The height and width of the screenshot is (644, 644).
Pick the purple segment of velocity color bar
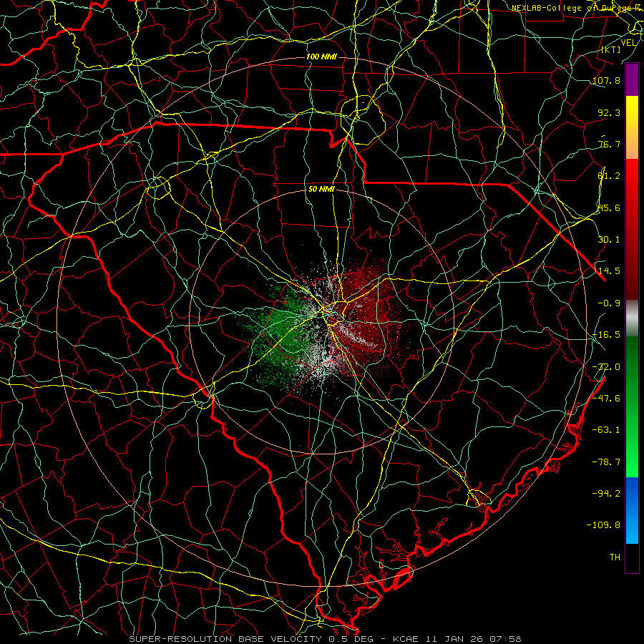pos(632,80)
